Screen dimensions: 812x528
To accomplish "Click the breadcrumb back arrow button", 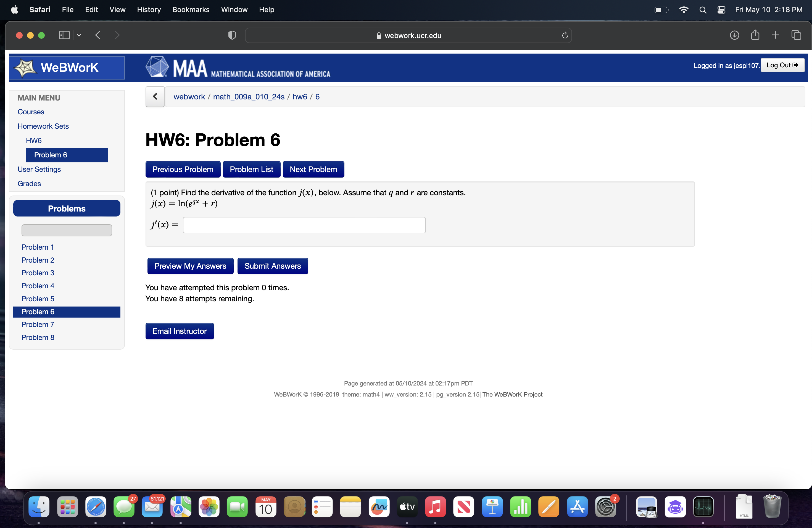I will click(155, 97).
